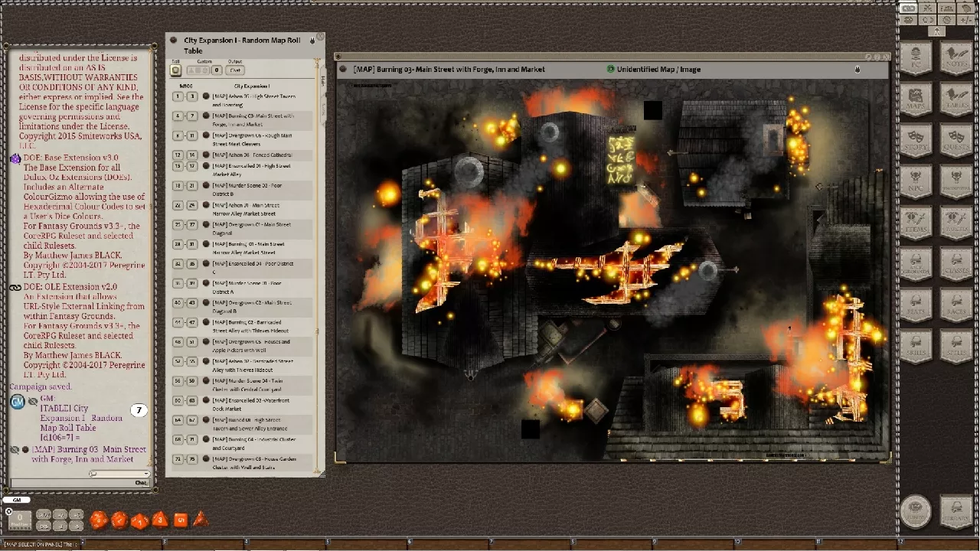Pick the orange d4 die

(x=200, y=520)
